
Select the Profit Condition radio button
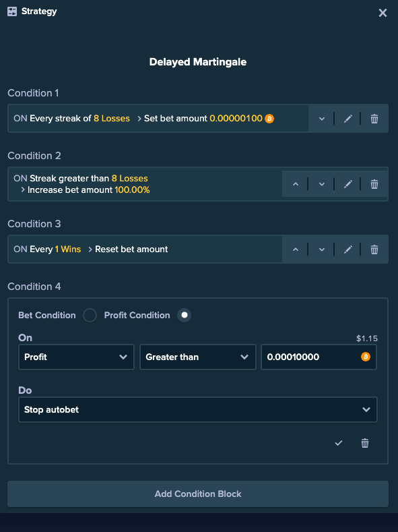pos(184,315)
